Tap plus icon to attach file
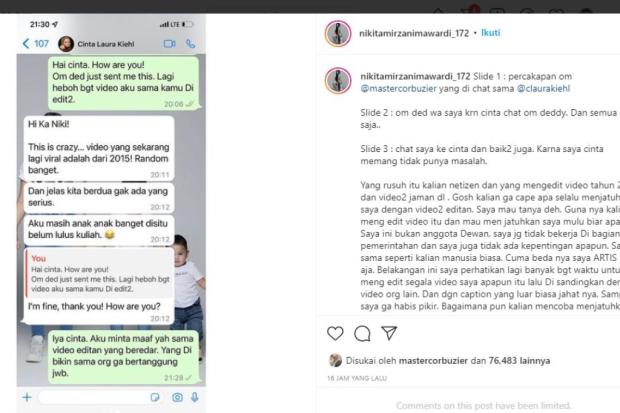 pos(27,397)
